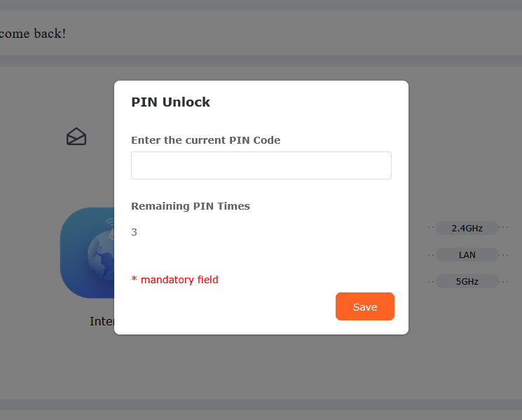Click the remaining attempts number 3
This screenshot has height=420, width=522.
click(134, 232)
